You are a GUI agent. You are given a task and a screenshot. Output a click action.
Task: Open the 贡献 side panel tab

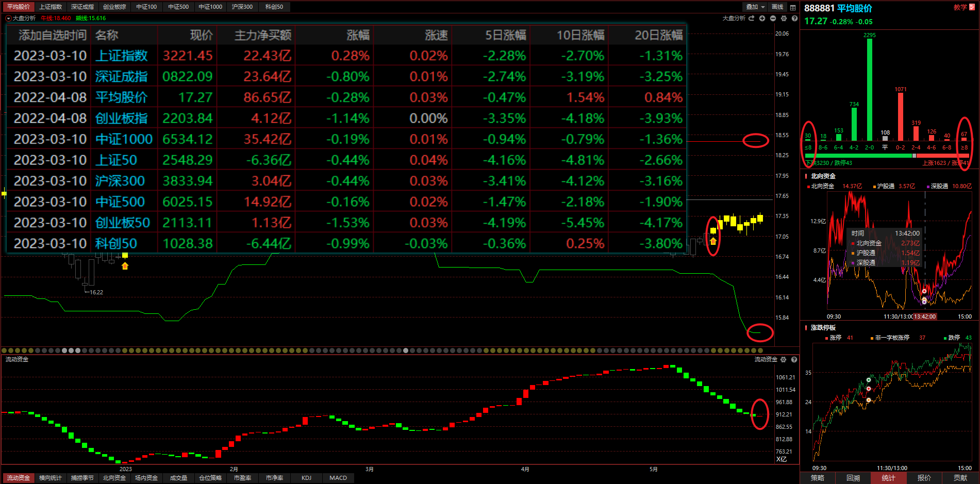[960, 478]
